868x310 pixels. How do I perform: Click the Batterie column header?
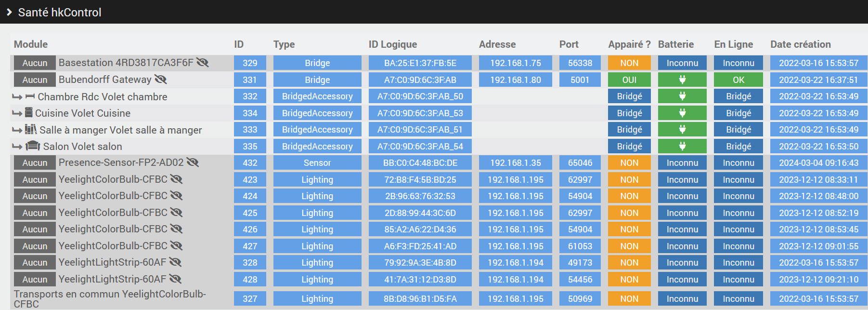click(x=676, y=44)
